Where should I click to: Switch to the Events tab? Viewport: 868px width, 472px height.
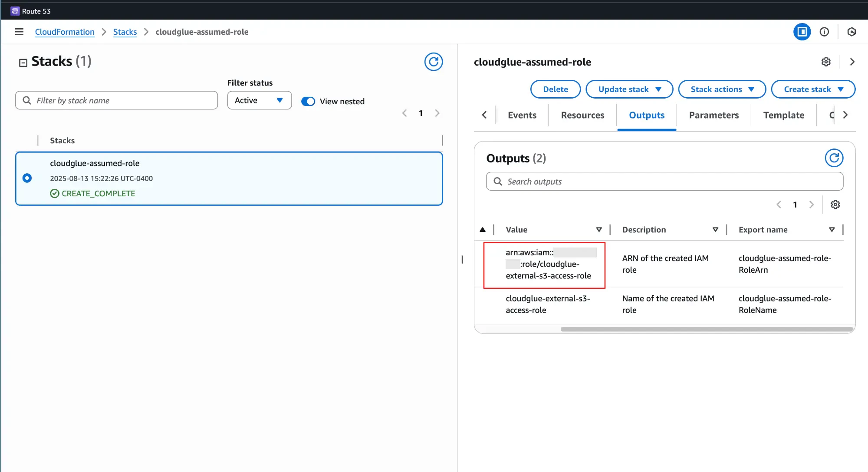(x=522, y=115)
